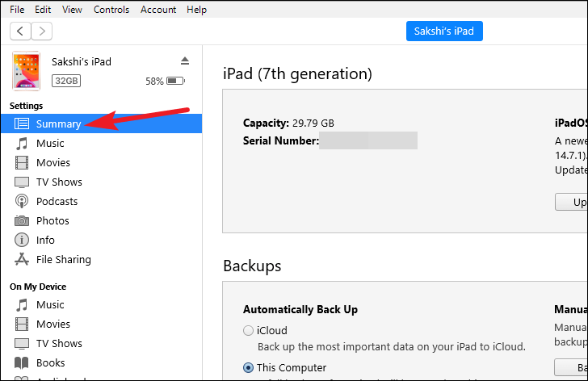The height and width of the screenshot is (381, 588).
Task: Click the TV Shows screen icon under Settings
Action: (x=21, y=182)
